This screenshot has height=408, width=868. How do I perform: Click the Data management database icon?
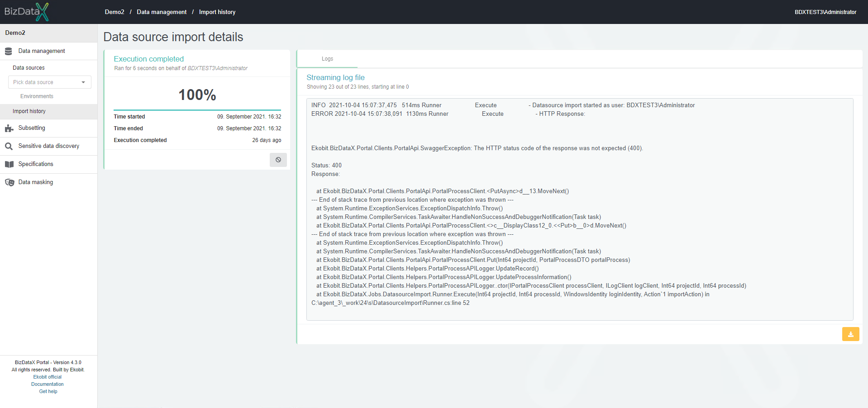9,52
